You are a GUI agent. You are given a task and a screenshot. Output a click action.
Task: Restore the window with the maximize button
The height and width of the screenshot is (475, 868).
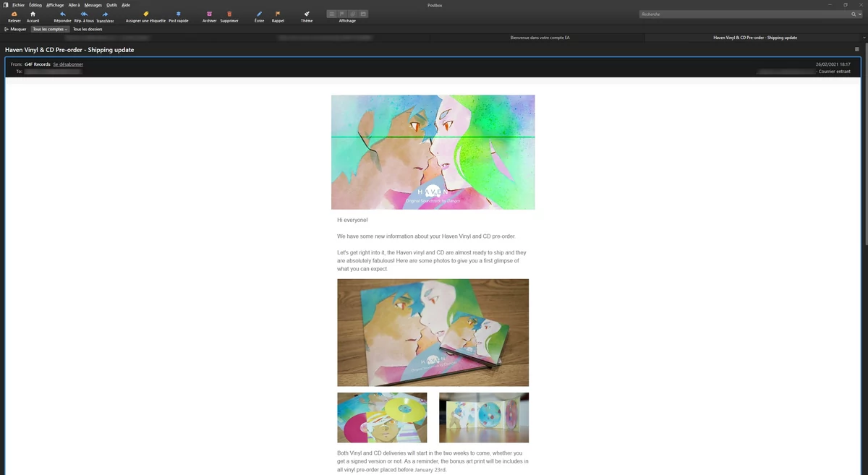(845, 5)
